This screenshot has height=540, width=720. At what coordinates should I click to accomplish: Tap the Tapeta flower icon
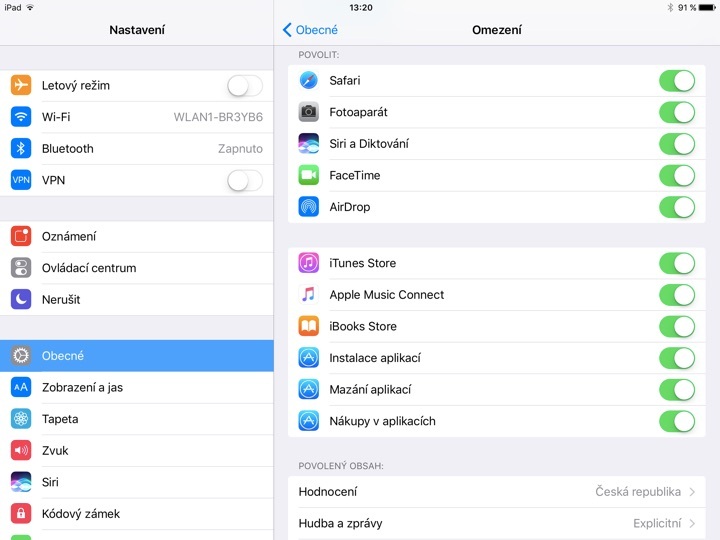pos(21,419)
